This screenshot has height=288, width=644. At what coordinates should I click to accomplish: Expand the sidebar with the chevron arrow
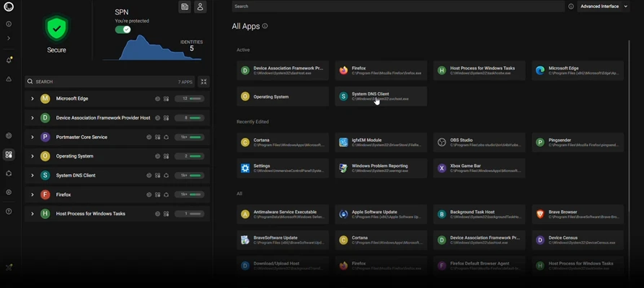9,38
